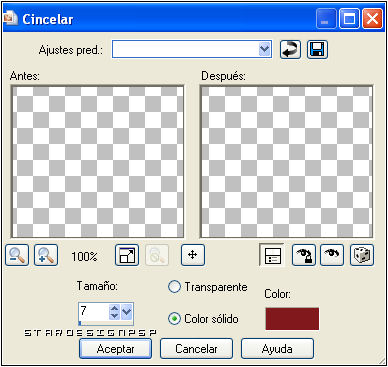Randomize parameters with the dice icon
The width and height of the screenshot is (388, 367).
(362, 255)
